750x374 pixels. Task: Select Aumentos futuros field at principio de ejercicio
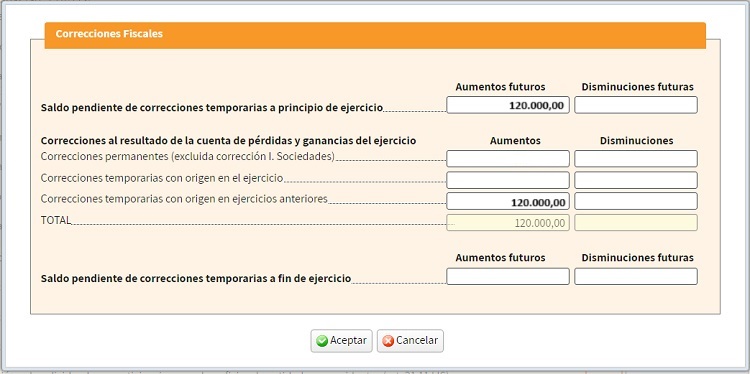pyautogui.click(x=508, y=105)
